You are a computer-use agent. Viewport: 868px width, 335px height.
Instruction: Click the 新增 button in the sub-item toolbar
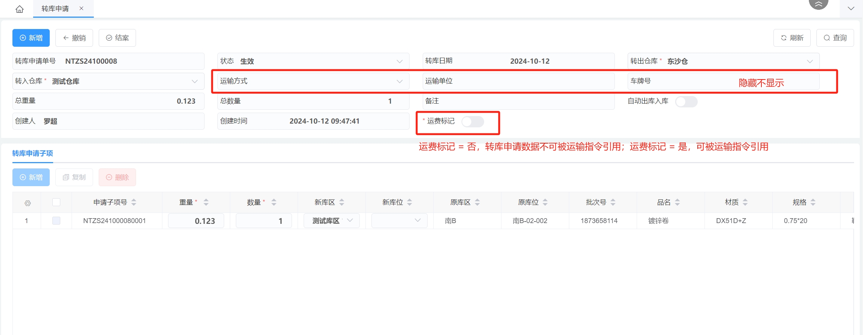point(31,177)
